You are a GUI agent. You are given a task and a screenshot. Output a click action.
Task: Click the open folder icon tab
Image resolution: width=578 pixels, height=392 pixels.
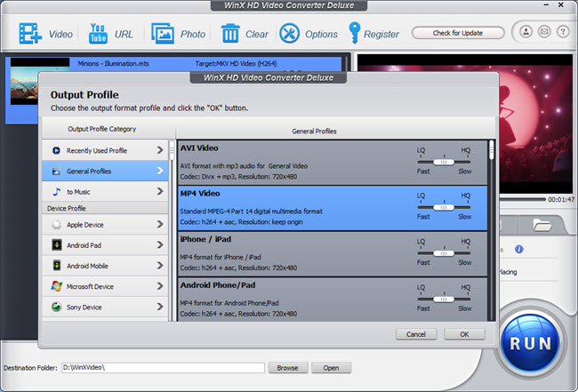tap(542, 224)
